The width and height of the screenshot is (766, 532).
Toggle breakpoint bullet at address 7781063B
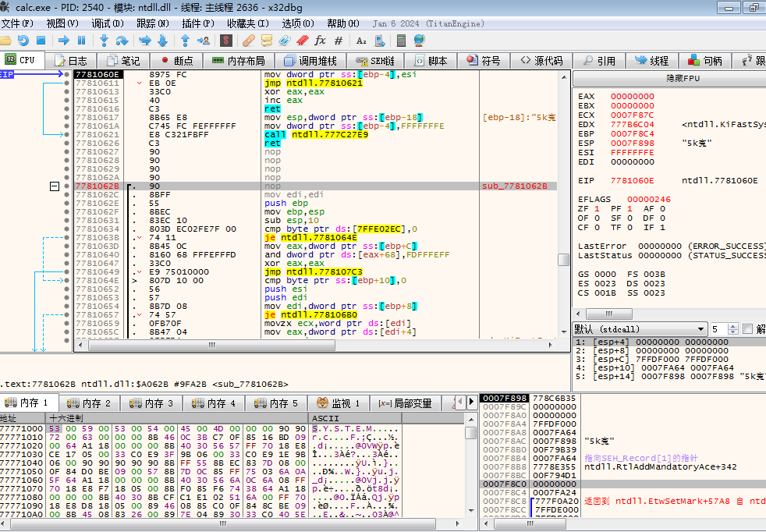(66, 237)
